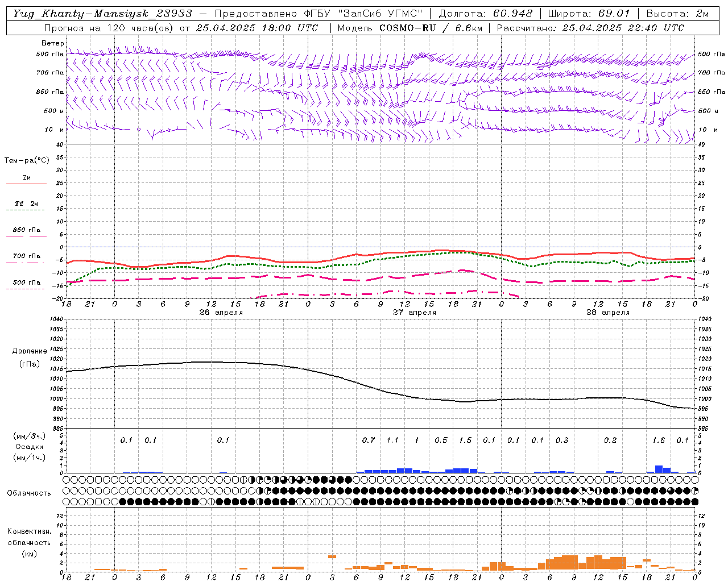Screen dimensions: 728x582
Task: Click the 'Td 2м' legend entry
Action: [x=26, y=203]
